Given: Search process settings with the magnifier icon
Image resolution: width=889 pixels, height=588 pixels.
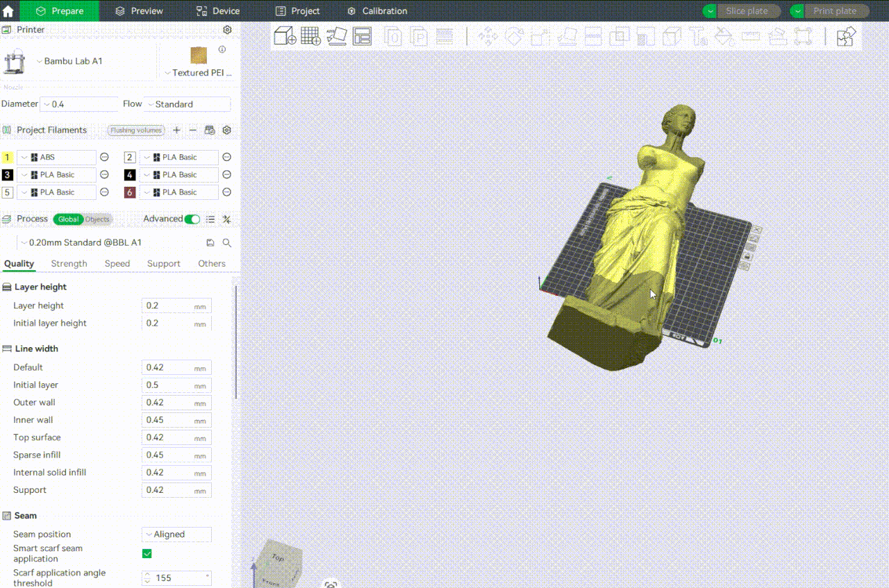Looking at the screenshot, I should (x=227, y=243).
